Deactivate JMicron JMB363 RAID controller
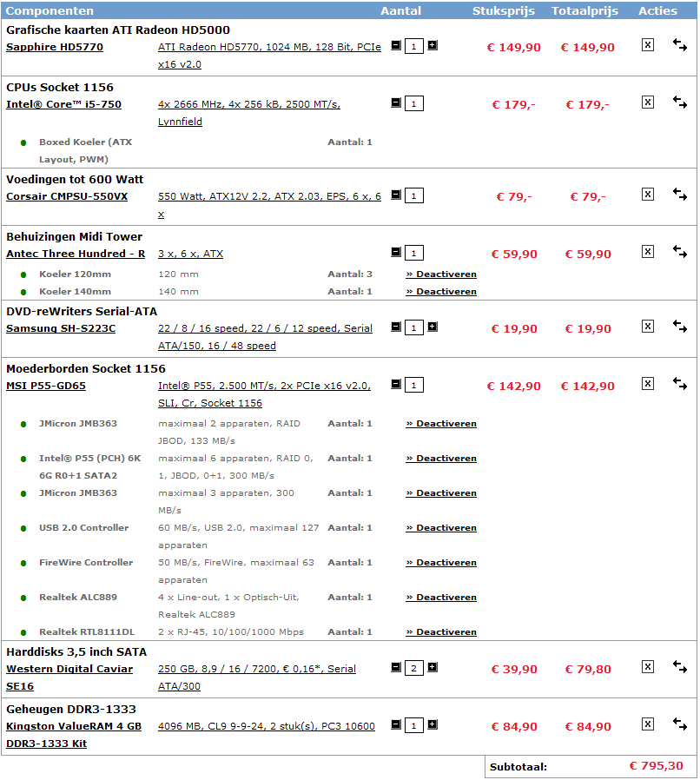The image size is (700, 780). (x=441, y=423)
